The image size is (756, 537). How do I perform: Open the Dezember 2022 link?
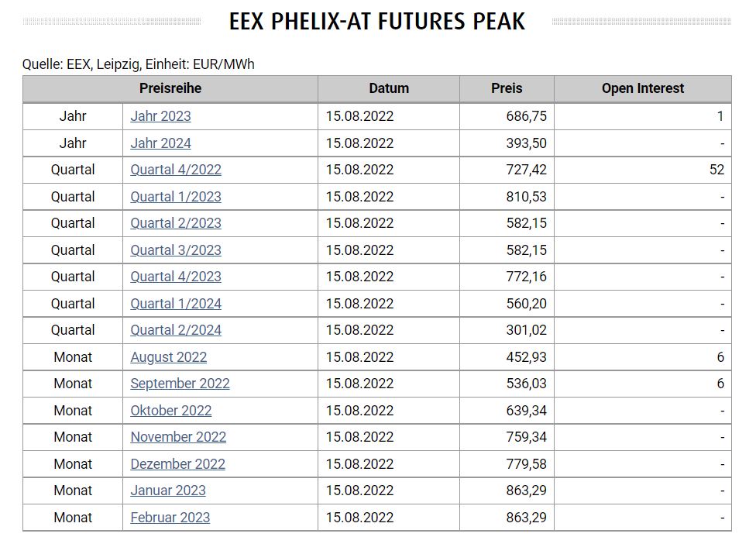[x=177, y=464]
